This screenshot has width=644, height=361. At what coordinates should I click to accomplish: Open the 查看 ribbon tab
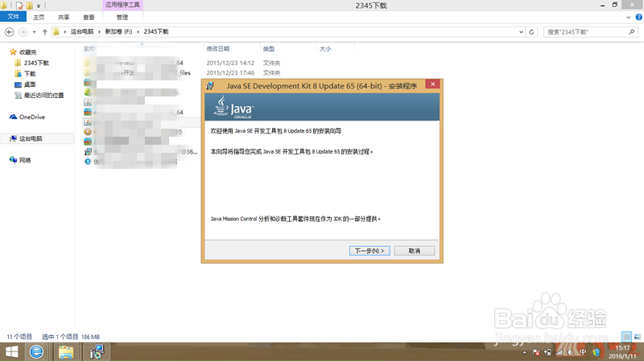coord(89,17)
